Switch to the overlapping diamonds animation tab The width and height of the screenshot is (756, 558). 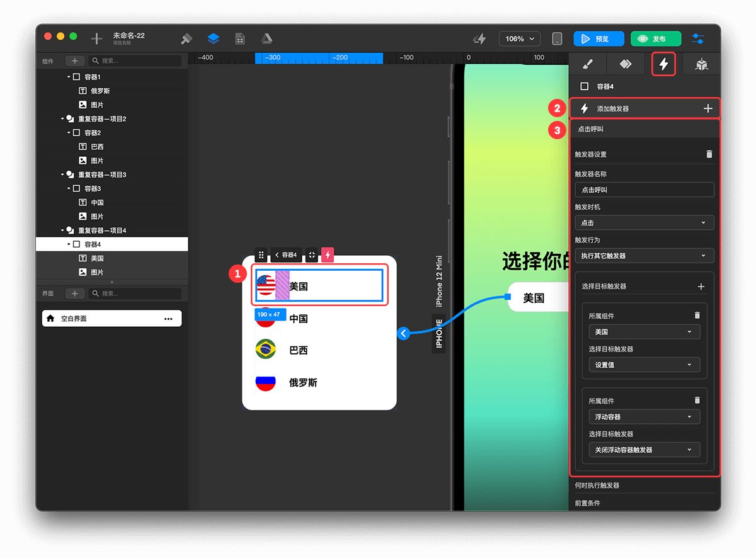point(625,64)
